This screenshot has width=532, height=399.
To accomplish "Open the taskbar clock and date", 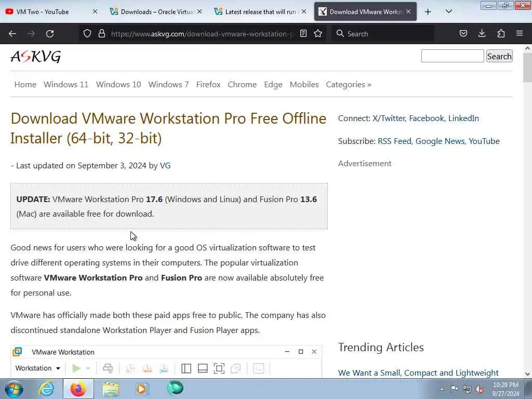I will click(506, 389).
